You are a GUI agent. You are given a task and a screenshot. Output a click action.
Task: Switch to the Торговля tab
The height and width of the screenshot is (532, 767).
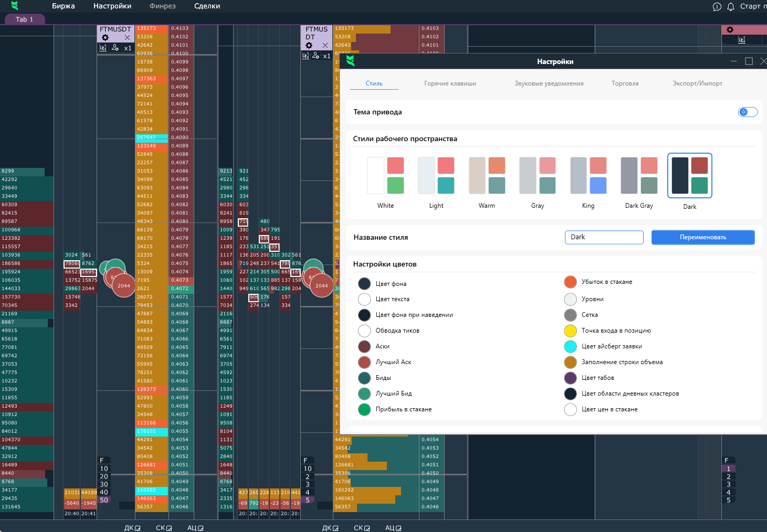(625, 83)
